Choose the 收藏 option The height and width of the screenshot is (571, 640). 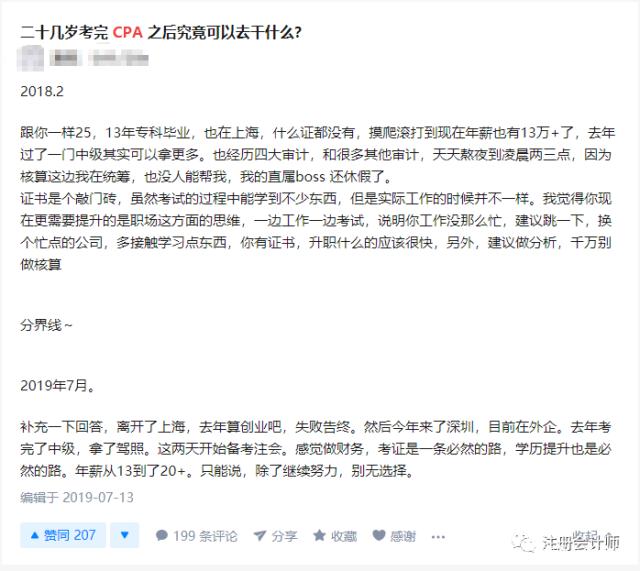[x=344, y=535]
